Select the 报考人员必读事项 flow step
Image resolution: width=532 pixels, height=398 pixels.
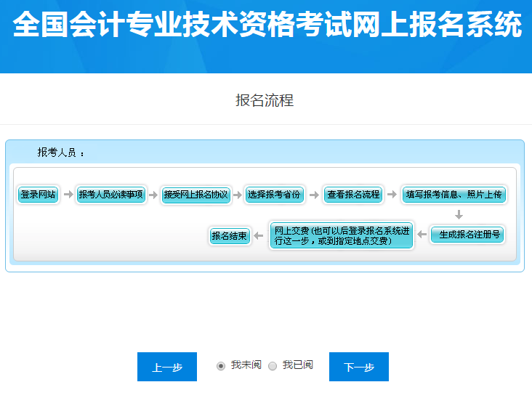[110, 195]
